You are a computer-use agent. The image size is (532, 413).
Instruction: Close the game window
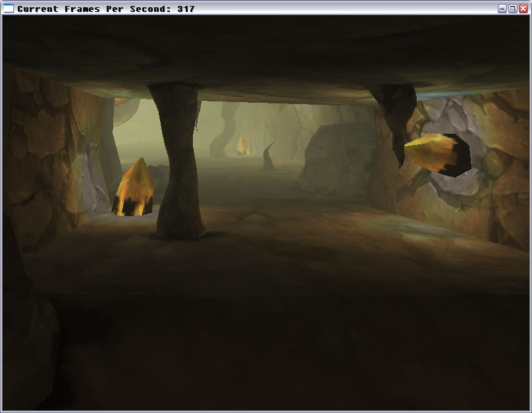pos(523,9)
